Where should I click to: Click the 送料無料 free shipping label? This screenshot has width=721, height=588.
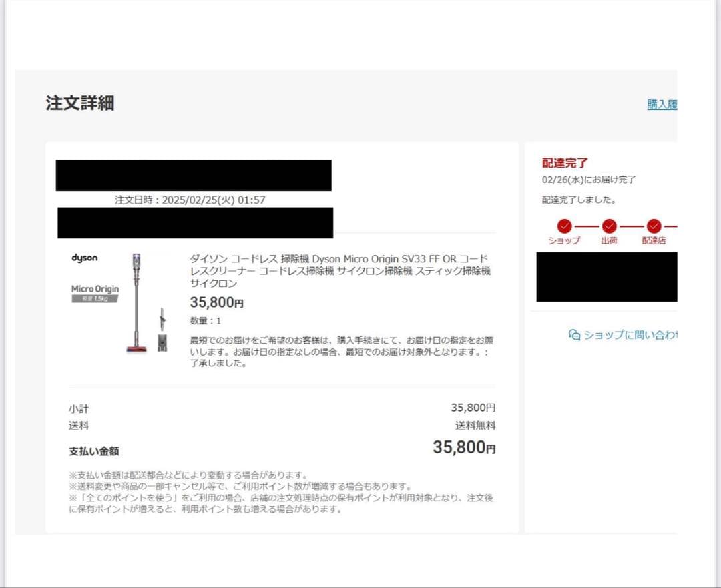point(476,426)
